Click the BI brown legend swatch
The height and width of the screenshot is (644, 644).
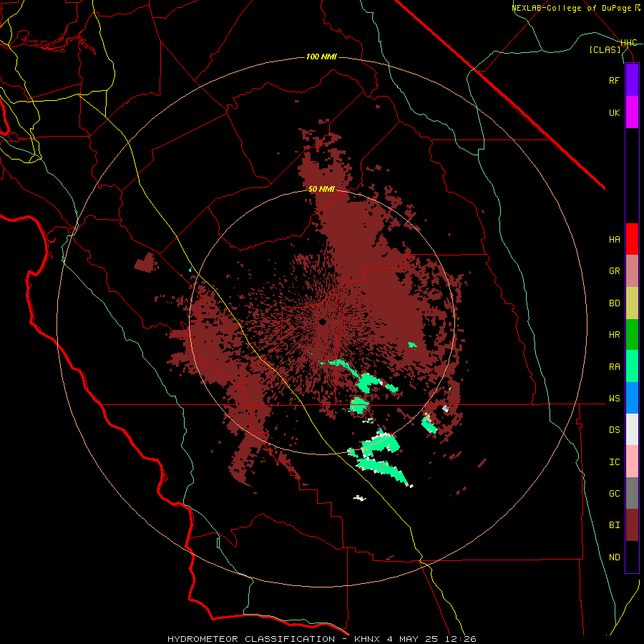pos(632,525)
